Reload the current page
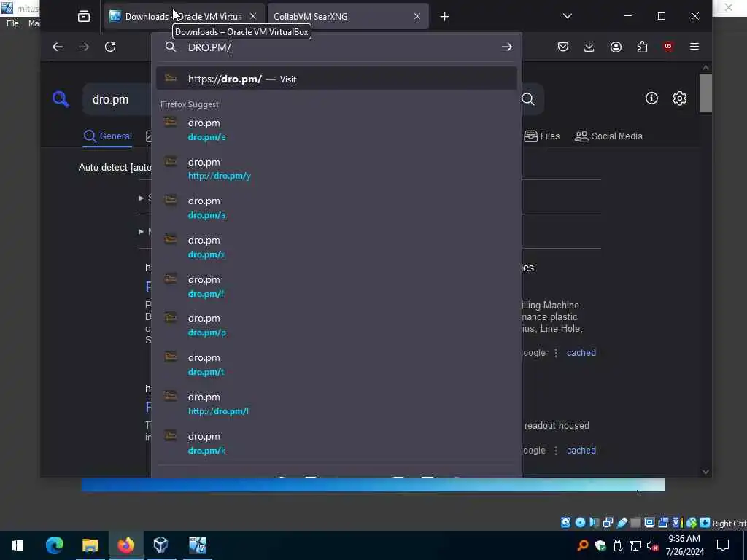This screenshot has width=747, height=560. click(x=110, y=47)
